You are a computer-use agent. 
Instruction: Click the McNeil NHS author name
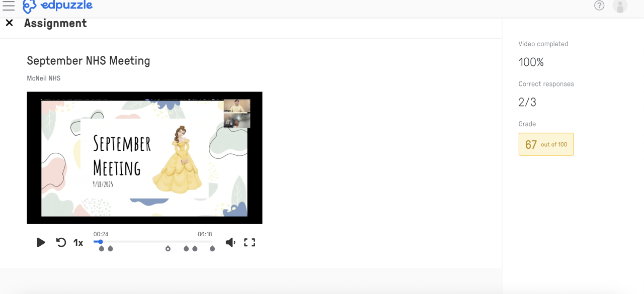pos(44,78)
